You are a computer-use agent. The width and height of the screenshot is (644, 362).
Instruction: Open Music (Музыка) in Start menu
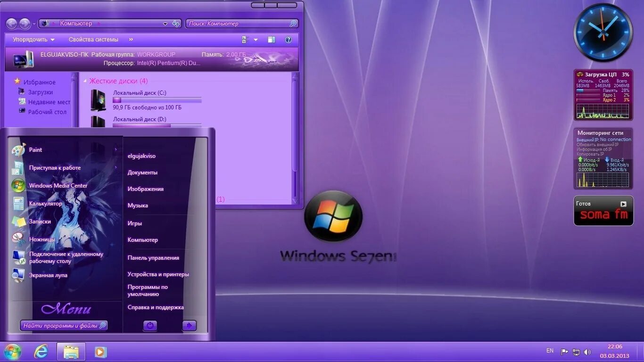pos(138,206)
